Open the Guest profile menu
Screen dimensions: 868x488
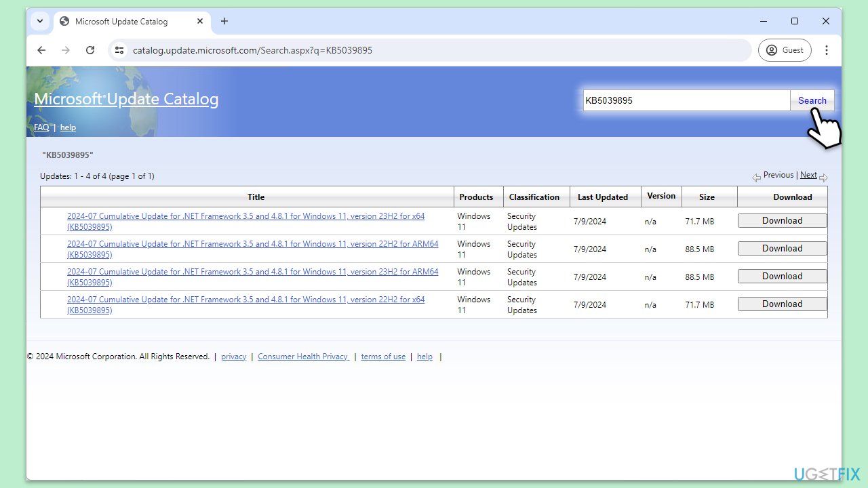pyautogui.click(x=785, y=50)
